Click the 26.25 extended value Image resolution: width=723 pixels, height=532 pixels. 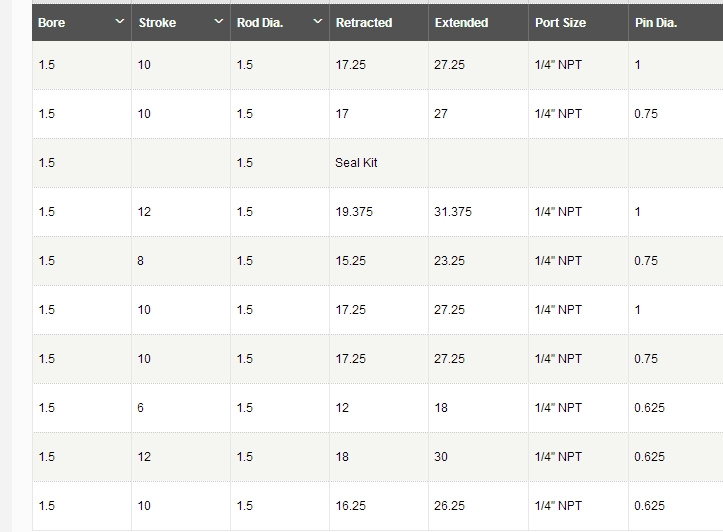tap(449, 506)
